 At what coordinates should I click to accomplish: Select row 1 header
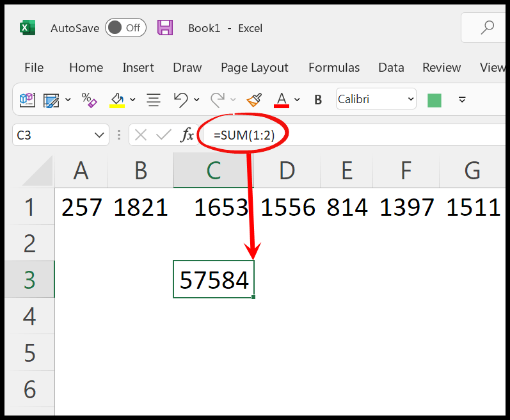pos(29,206)
